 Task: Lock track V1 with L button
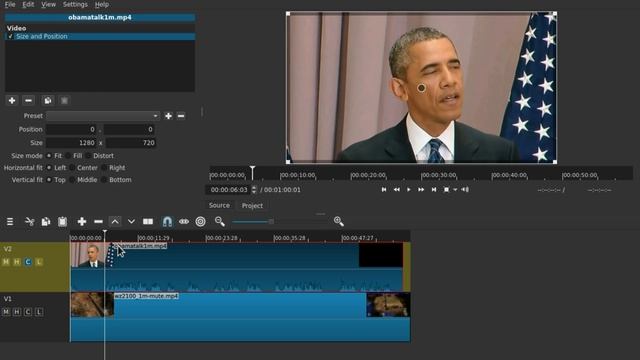click(x=39, y=312)
